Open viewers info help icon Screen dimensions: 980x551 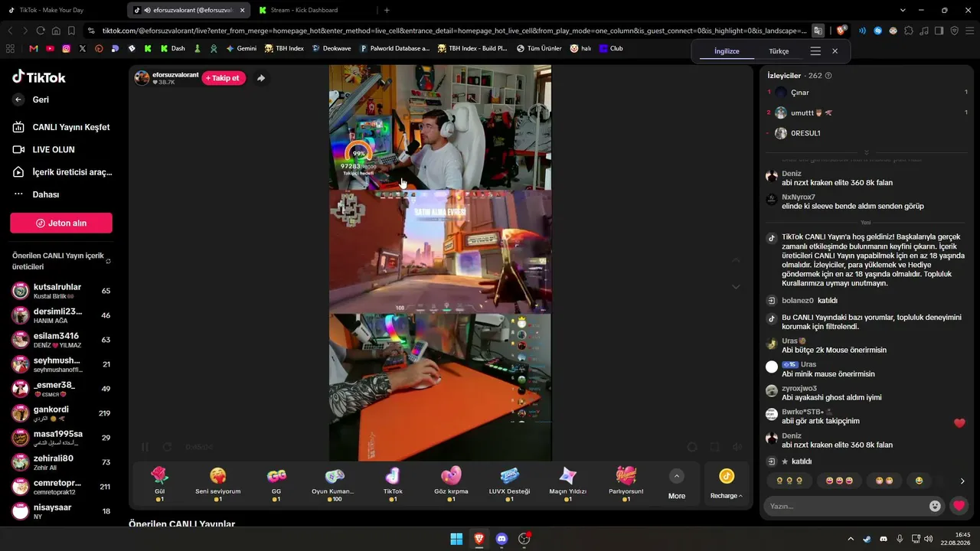[828, 76]
